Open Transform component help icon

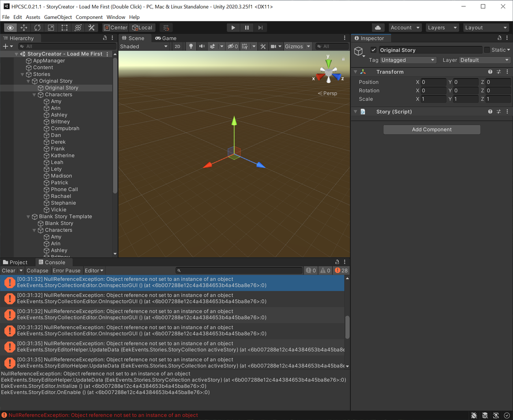(490, 72)
